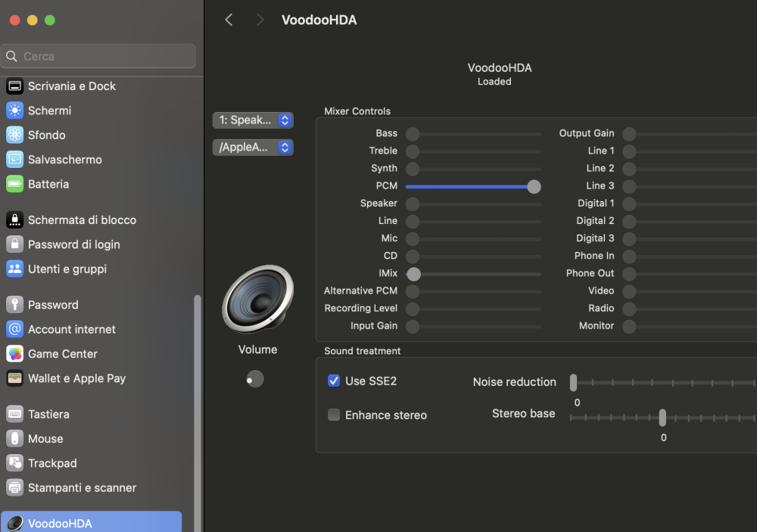Viewport: 757px width, 532px height.
Task: Select Wallet e Apple Pay label
Action: pyautogui.click(x=76, y=378)
